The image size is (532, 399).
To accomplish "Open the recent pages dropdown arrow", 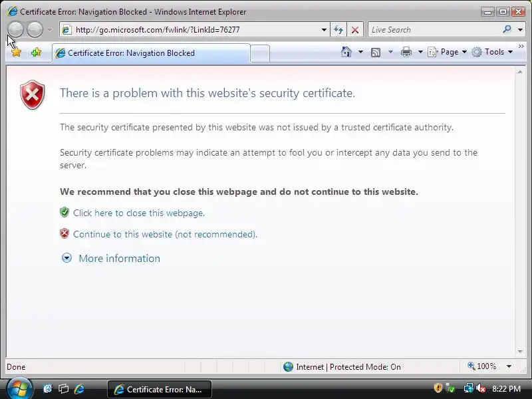I will point(50,30).
